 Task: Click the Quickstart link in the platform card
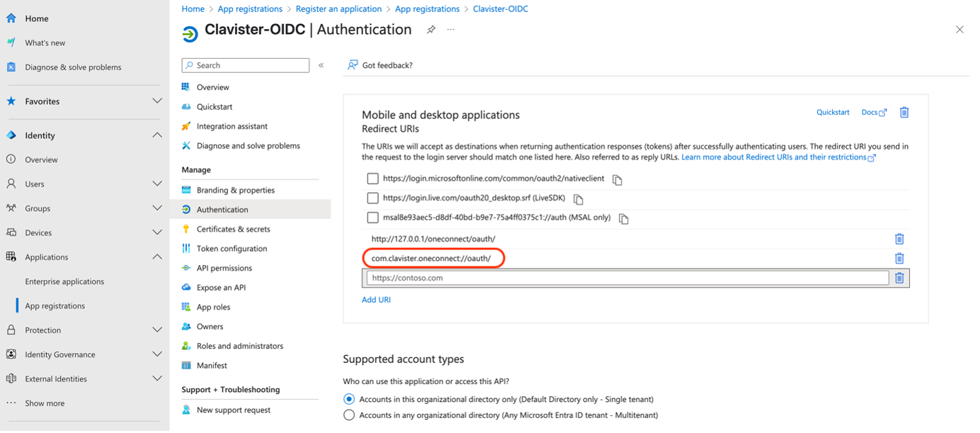pyautogui.click(x=833, y=112)
